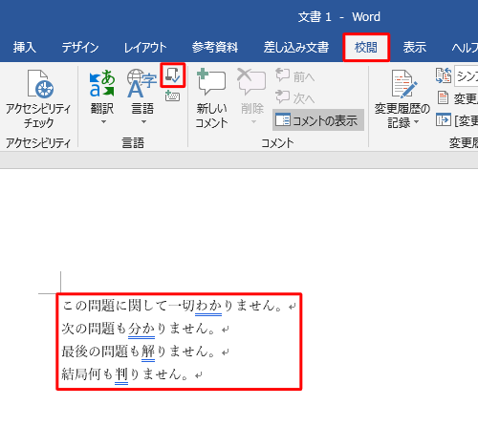Click underlined 判 in fourth line
This screenshot has width=478, height=448.
(121, 374)
